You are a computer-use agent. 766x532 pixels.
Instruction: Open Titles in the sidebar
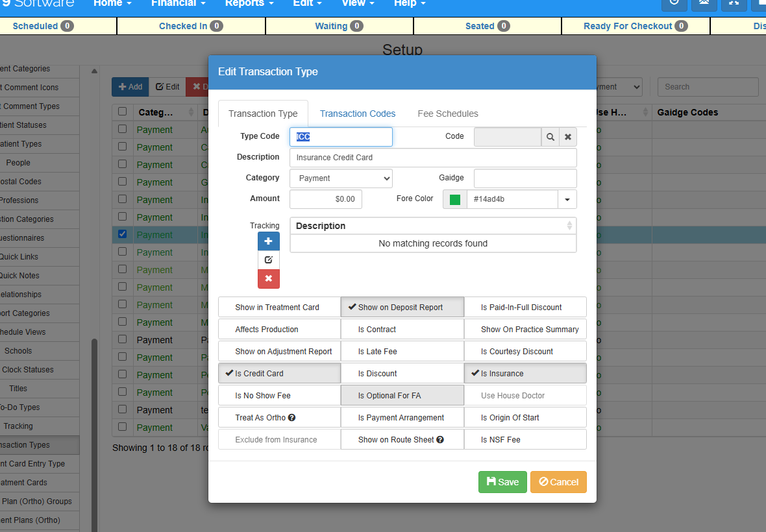point(39,389)
